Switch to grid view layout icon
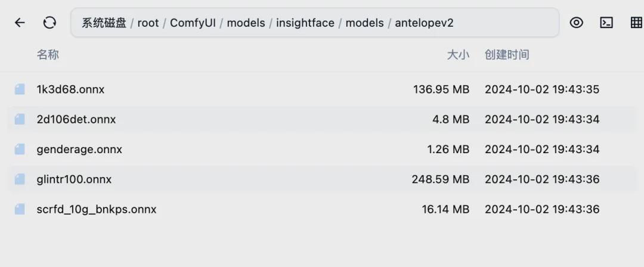The image size is (644, 267). (636, 23)
